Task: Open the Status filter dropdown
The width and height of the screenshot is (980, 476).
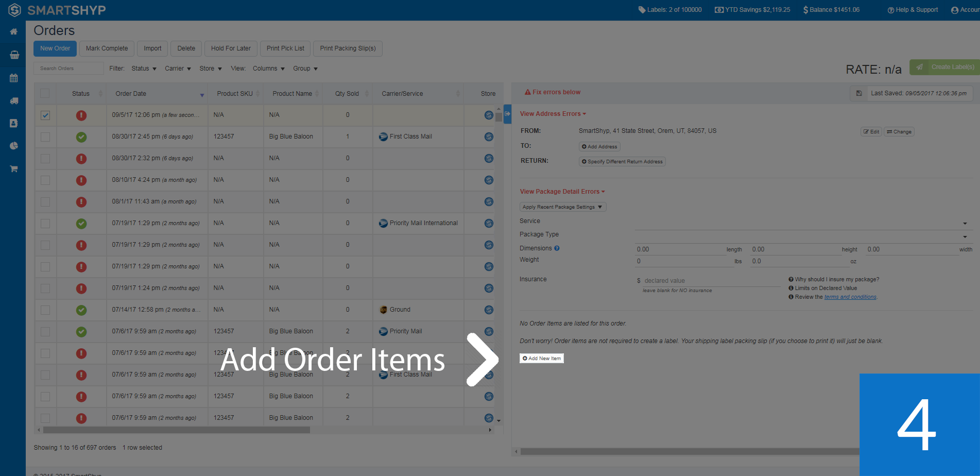Action: [144, 69]
